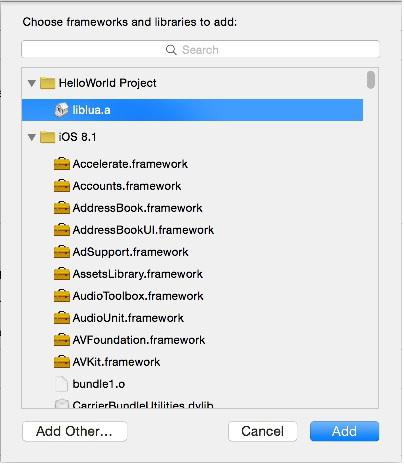
Task: Click the Add Other... button
Action: (x=75, y=431)
